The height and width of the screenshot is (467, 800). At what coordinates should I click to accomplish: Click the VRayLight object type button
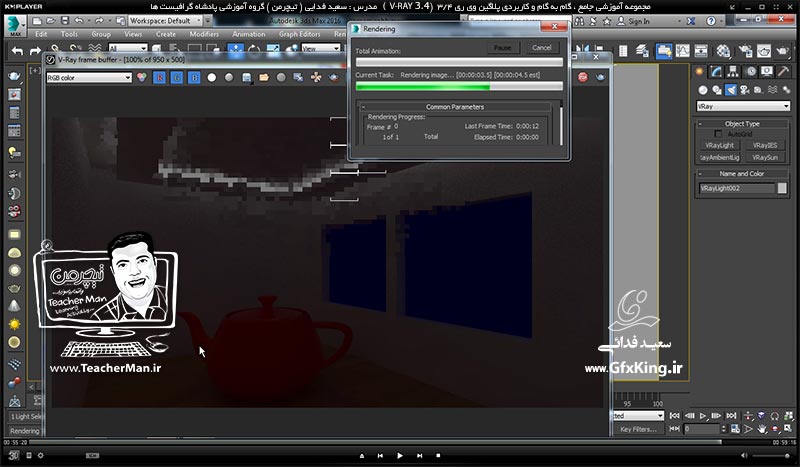(719, 145)
